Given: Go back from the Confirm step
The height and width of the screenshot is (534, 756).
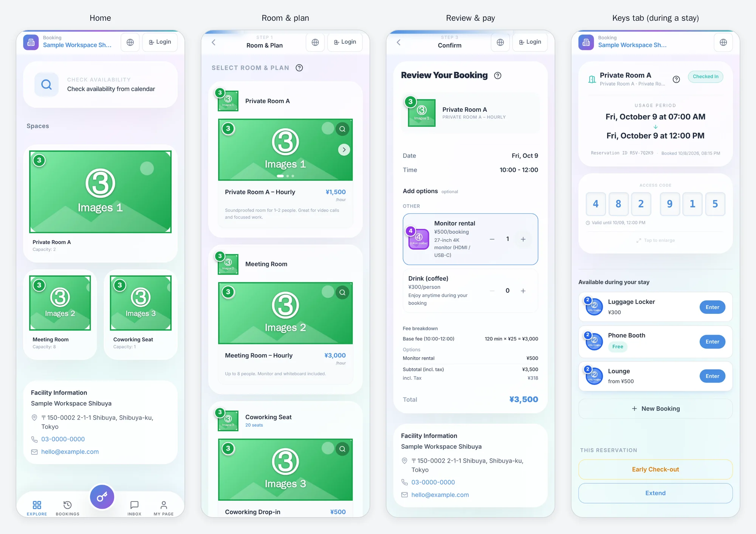Looking at the screenshot, I should (398, 42).
